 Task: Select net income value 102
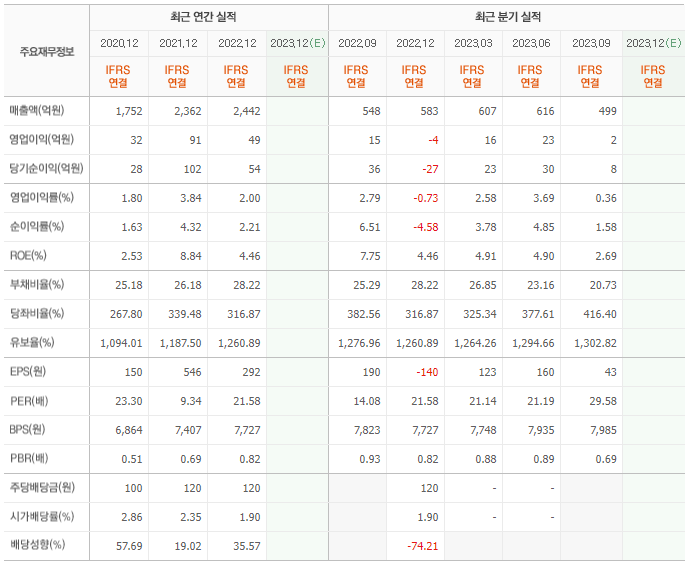(x=192, y=169)
